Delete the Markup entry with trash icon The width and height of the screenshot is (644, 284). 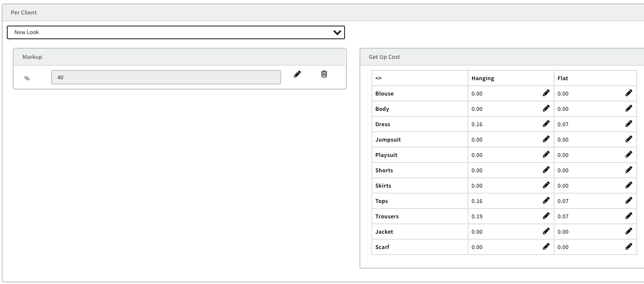[324, 74]
